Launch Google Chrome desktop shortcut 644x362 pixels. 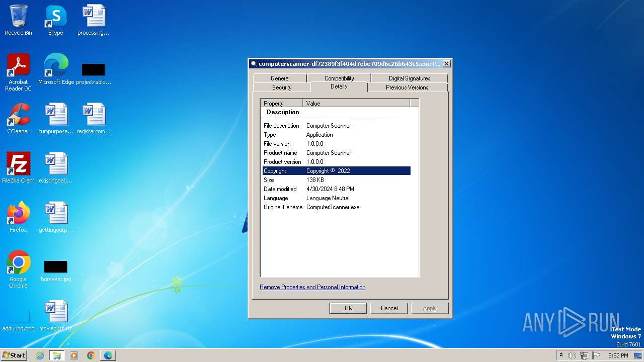[x=18, y=269]
